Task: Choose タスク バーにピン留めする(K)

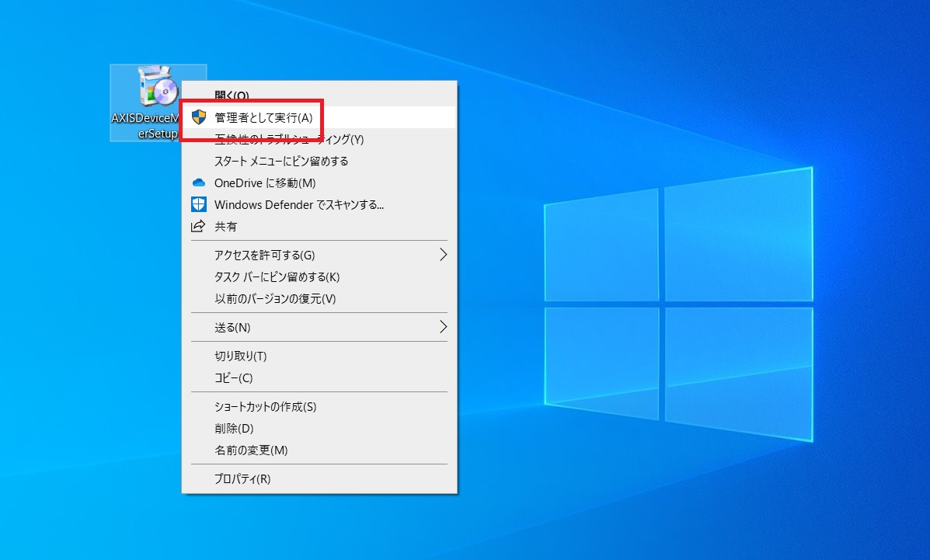Action: [319, 277]
